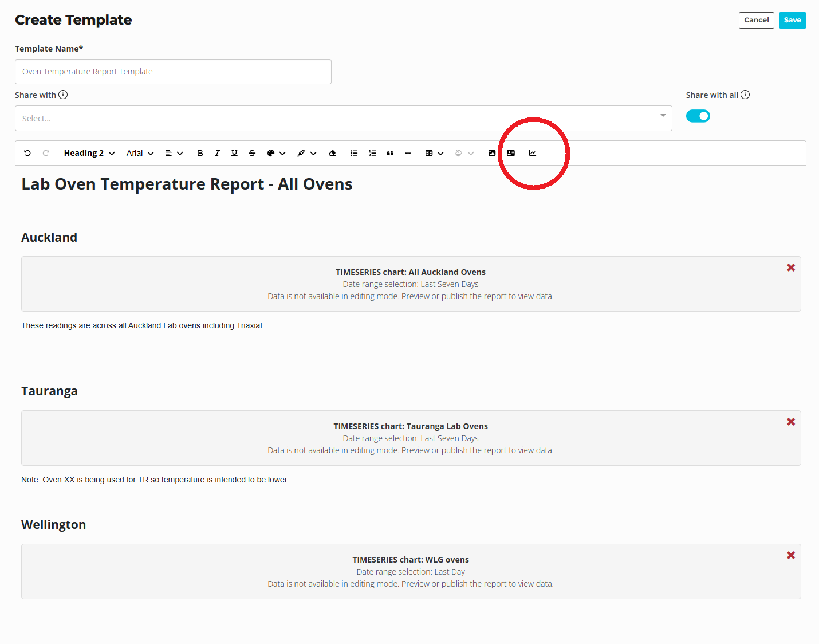The width and height of the screenshot is (819, 644).
Task: Insert a timeseries chart via chart icon
Action: click(533, 153)
